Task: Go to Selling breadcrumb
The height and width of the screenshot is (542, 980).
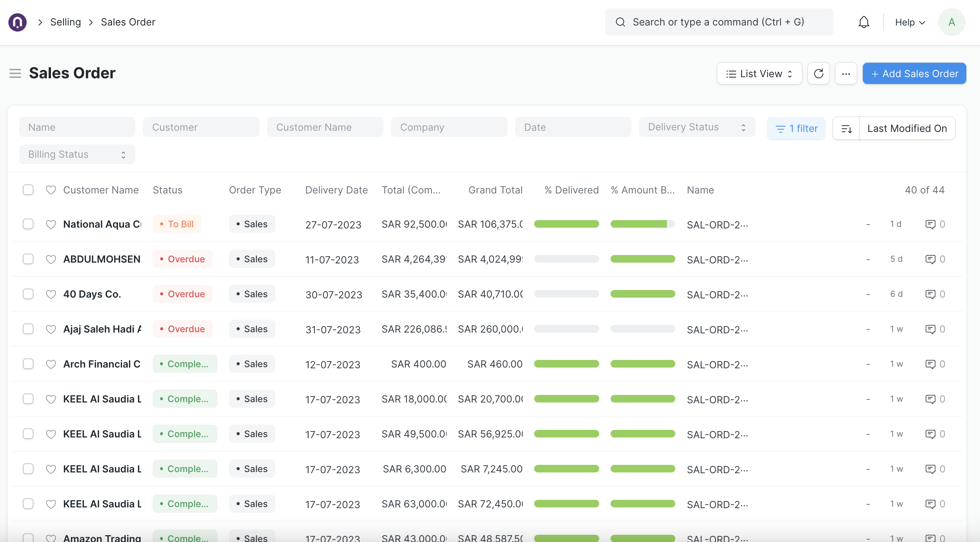Action: pos(65,22)
